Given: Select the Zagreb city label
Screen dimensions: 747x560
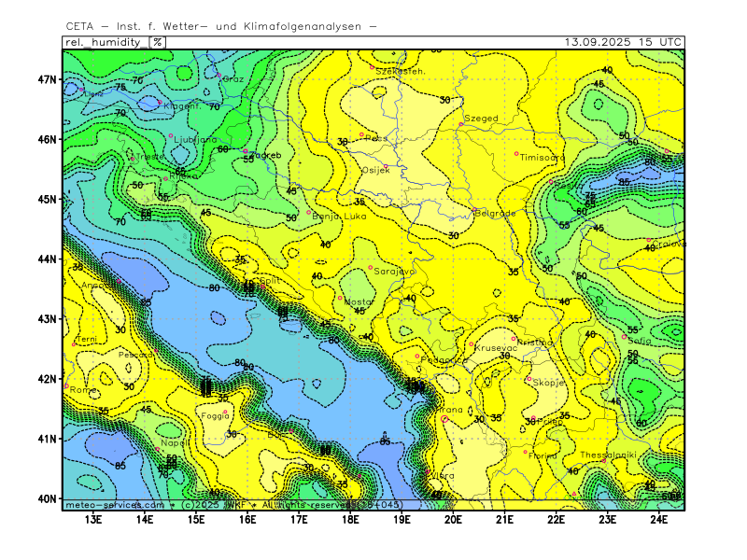Looking at the screenshot, I should [265, 155].
